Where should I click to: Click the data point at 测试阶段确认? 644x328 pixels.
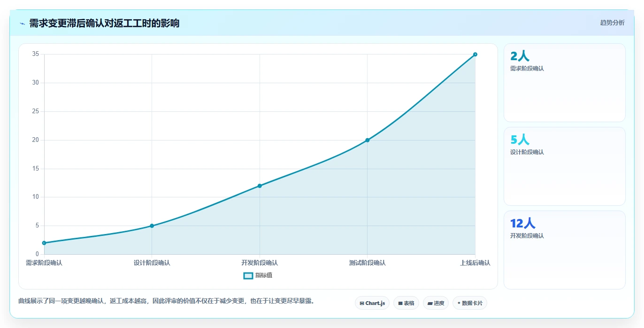click(x=367, y=140)
